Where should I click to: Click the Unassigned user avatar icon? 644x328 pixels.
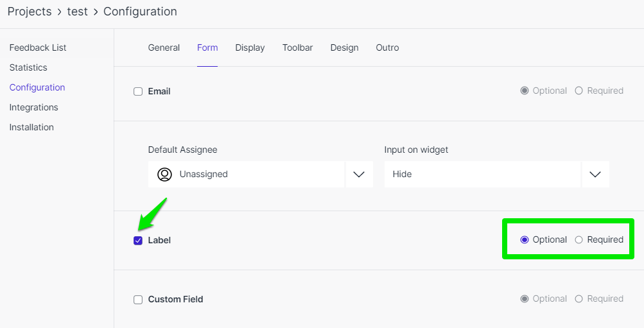[165, 175]
